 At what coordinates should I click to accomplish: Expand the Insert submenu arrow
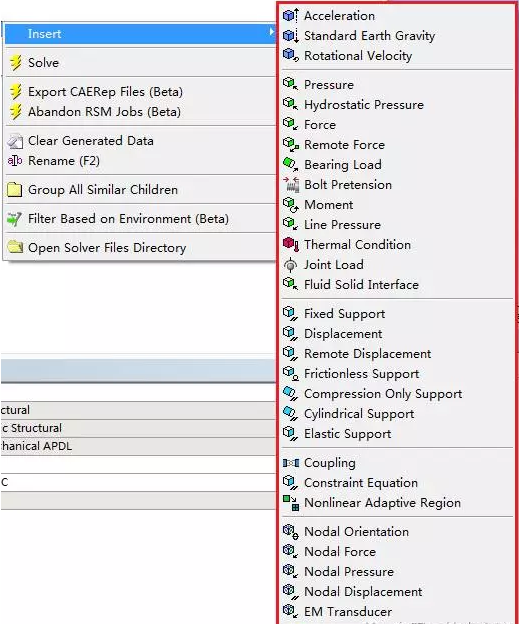coord(271,32)
